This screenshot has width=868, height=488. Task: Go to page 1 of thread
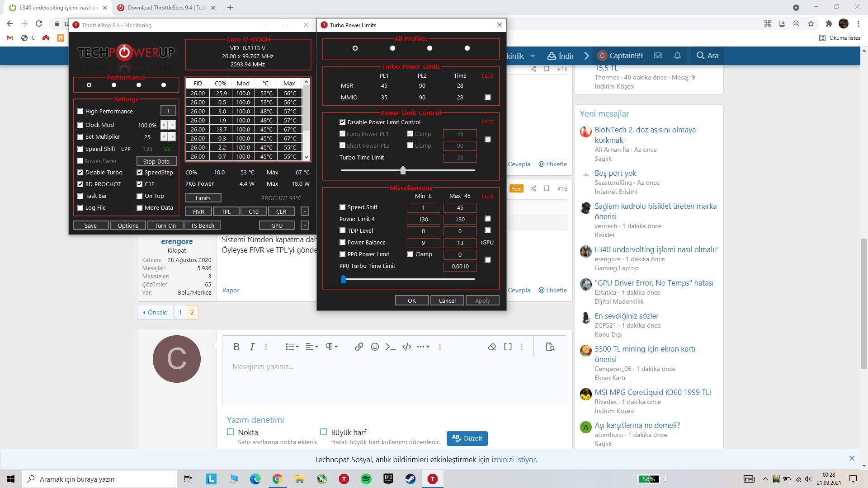[180, 312]
